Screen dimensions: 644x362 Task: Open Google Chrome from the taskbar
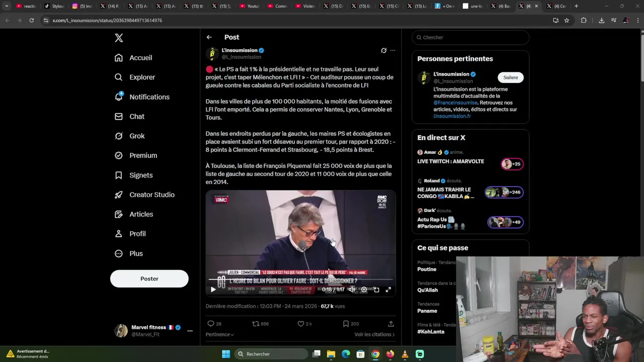(375, 354)
